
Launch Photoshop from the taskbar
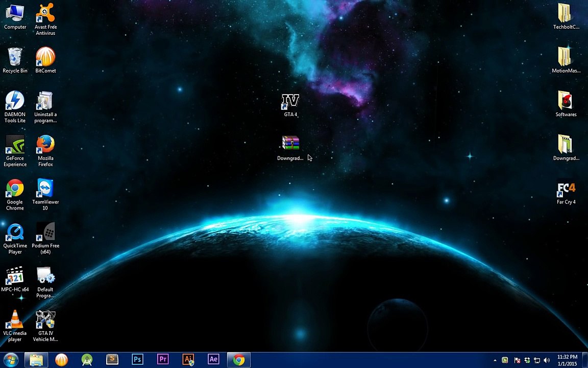point(137,360)
